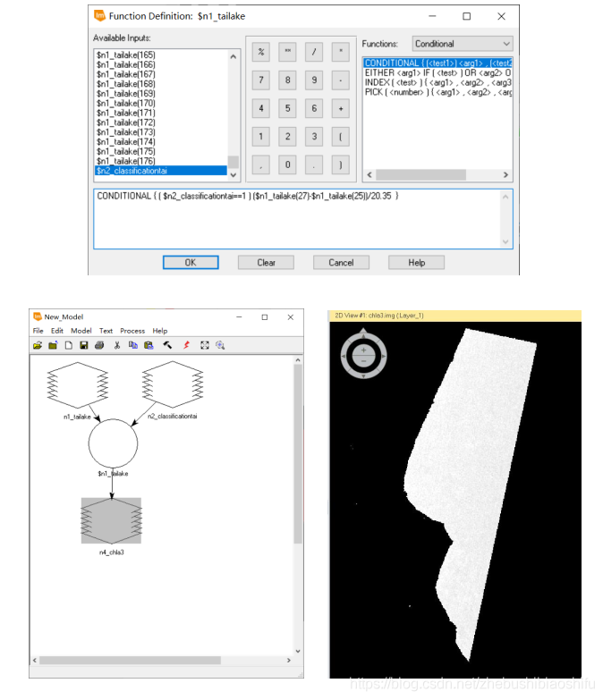The image size is (603, 700).
Task: Click the second folder icon in New_Model toolbar
Action: coord(53,345)
